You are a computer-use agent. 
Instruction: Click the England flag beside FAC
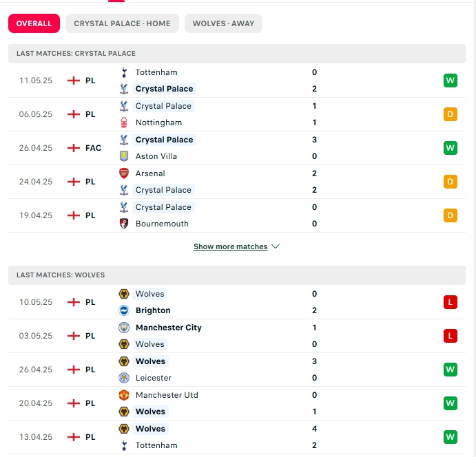pos(74,148)
